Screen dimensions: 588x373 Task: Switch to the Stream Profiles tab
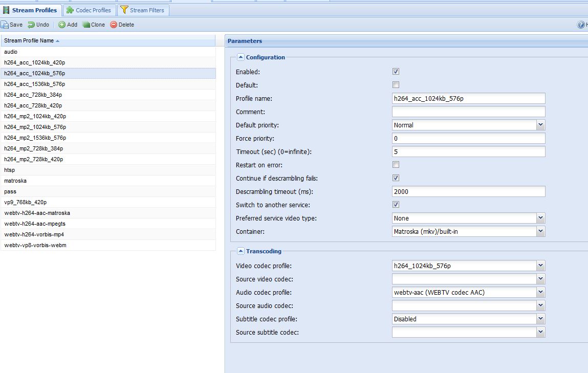click(31, 10)
